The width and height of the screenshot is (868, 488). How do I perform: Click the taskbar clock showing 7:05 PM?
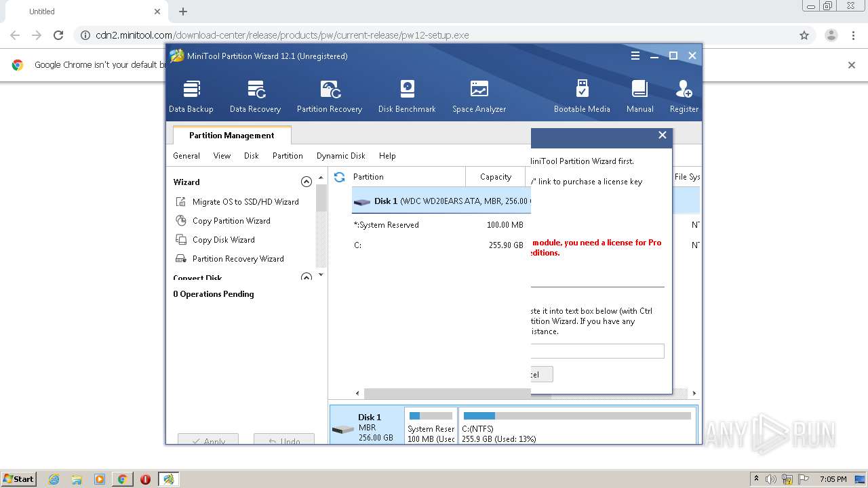pyautogui.click(x=833, y=479)
